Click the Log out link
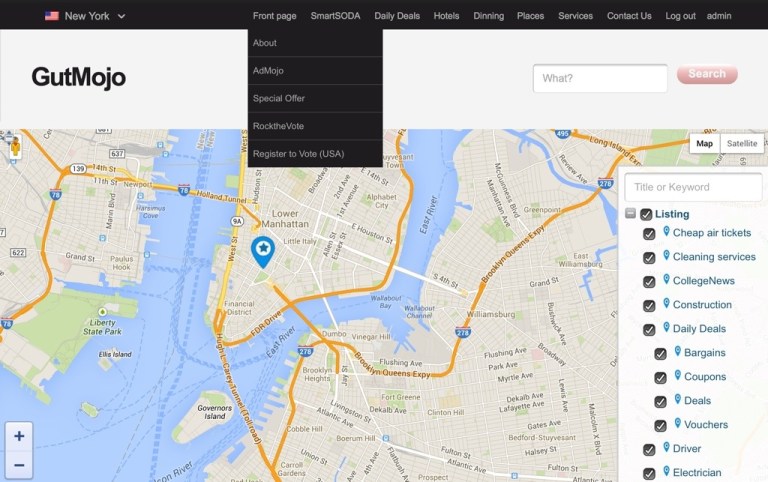Screen dimensions: 768x482 pos(680,16)
